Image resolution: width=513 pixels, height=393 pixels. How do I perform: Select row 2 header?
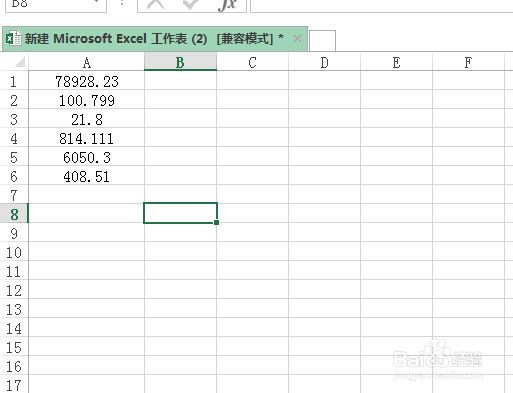click(x=14, y=100)
